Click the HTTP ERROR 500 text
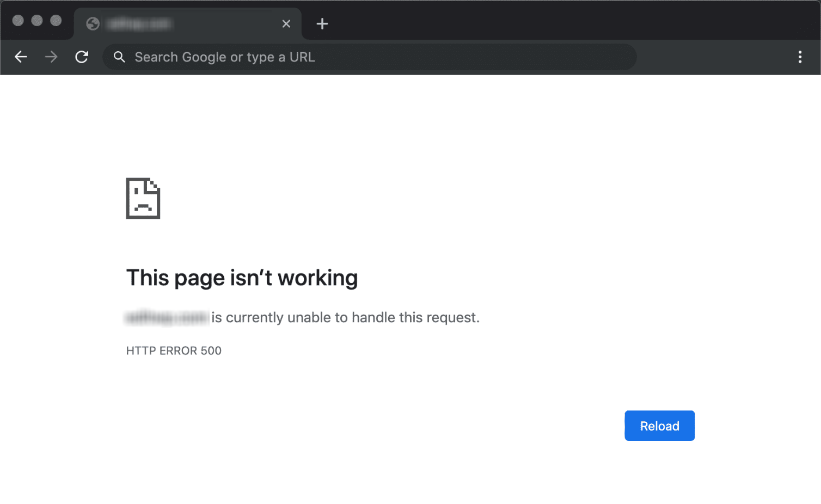This screenshot has height=504, width=821. [174, 351]
